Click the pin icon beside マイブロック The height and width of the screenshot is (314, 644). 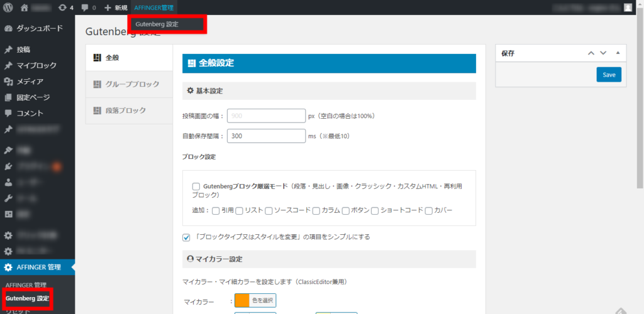[x=8, y=65]
